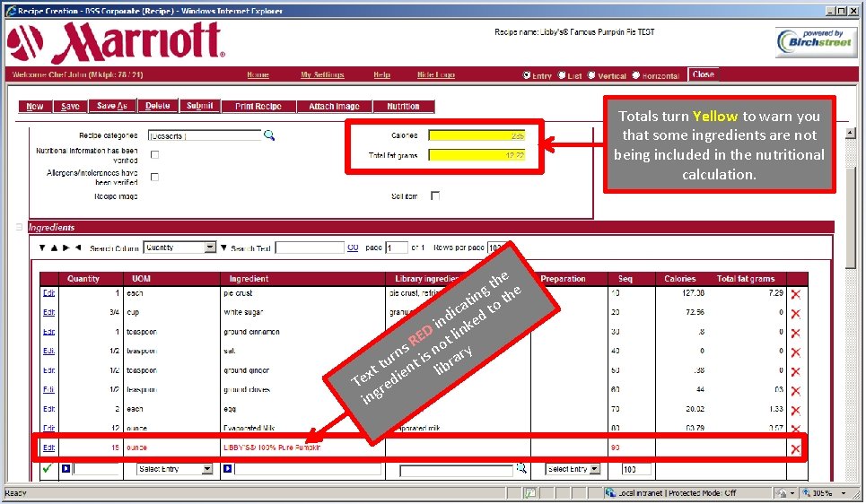Remove the egg row via red X
866x504 pixels.
(x=795, y=410)
